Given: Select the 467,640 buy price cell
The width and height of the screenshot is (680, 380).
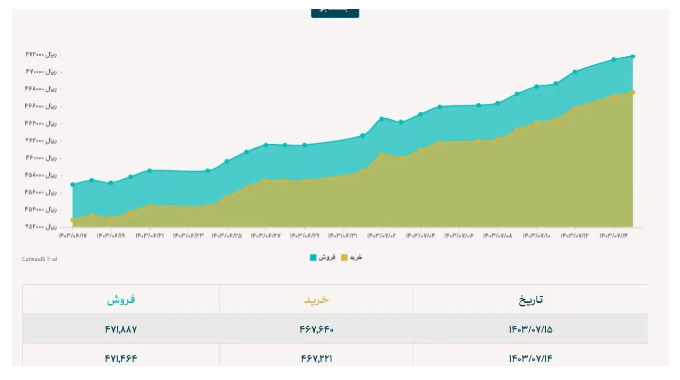Looking at the screenshot, I should click(x=317, y=329).
